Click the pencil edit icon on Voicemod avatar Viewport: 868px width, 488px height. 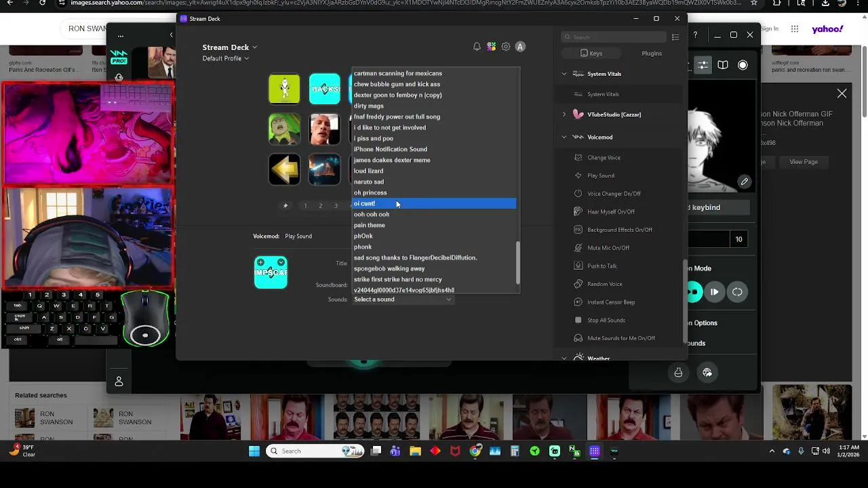pyautogui.click(x=745, y=182)
